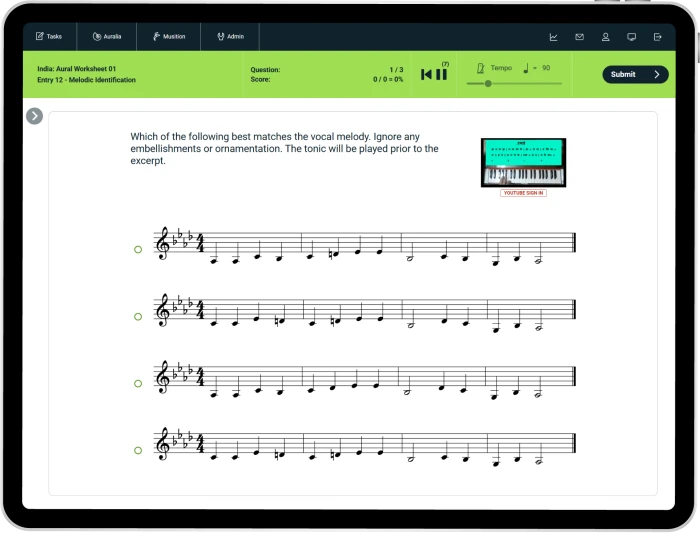Click the metronome icon beside Tempo
The height and width of the screenshot is (536, 700).
click(x=481, y=68)
